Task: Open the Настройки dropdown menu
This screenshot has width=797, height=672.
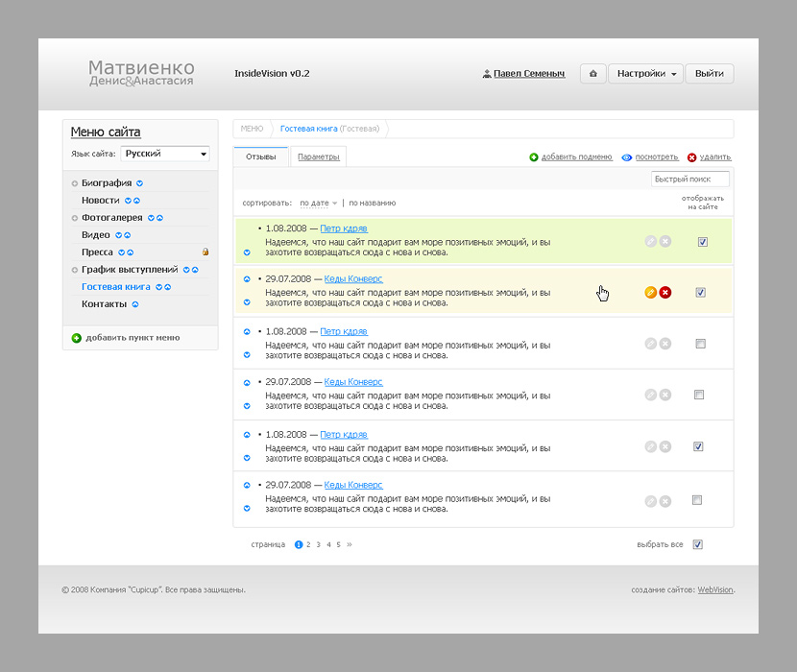Action: click(645, 74)
